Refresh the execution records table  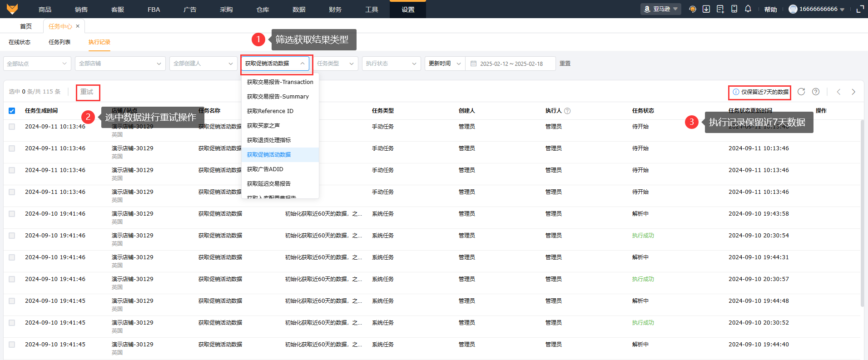pyautogui.click(x=801, y=92)
